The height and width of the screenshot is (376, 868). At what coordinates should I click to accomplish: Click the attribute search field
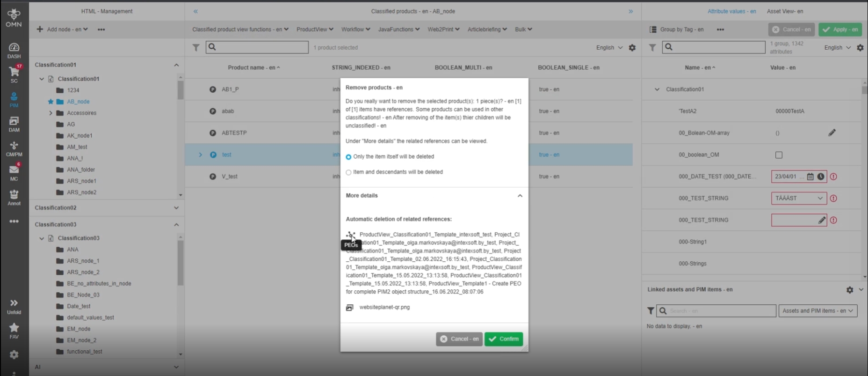(x=714, y=47)
